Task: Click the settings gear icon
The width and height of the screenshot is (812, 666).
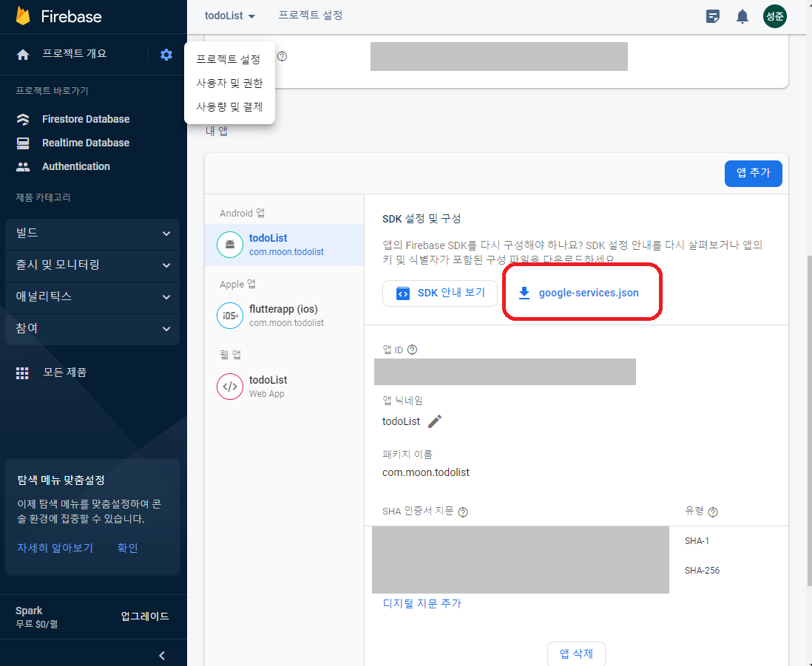Action: click(x=166, y=55)
